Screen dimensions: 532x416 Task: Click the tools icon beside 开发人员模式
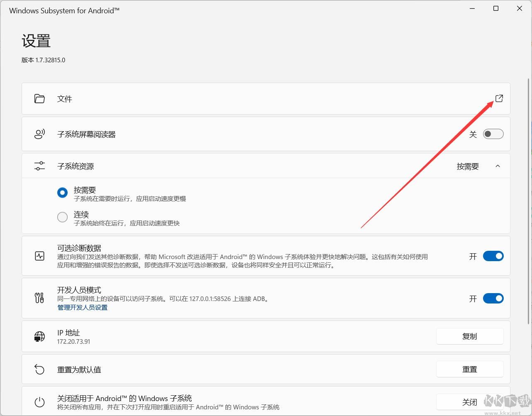point(39,298)
